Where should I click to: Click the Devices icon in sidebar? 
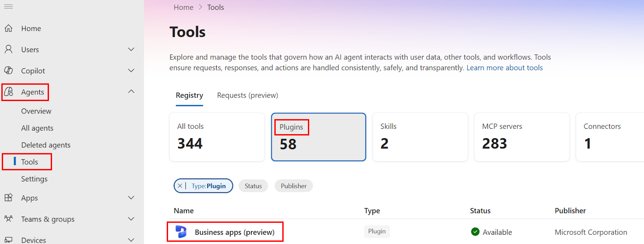8,240
